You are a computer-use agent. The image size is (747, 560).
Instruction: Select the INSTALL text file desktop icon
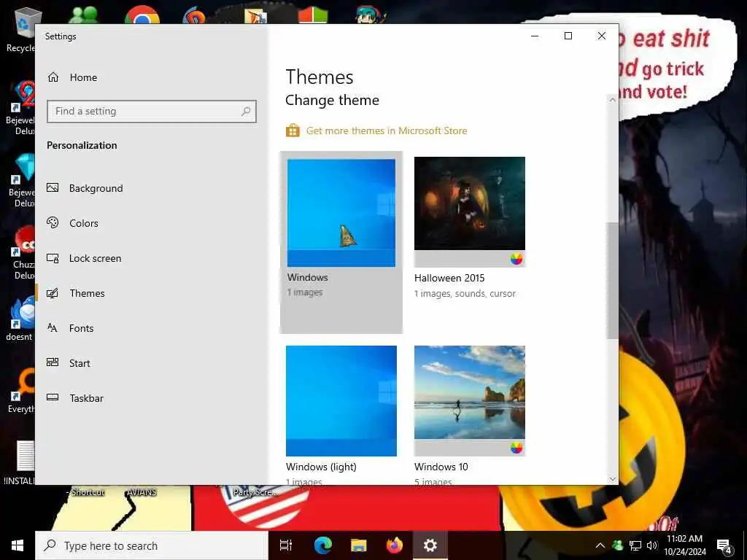(x=19, y=462)
